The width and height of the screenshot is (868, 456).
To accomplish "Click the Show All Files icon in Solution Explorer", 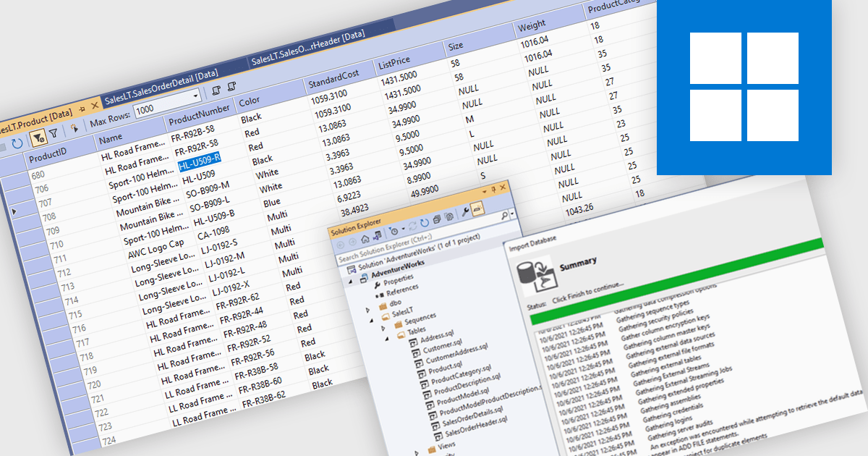I will pyautogui.click(x=449, y=216).
